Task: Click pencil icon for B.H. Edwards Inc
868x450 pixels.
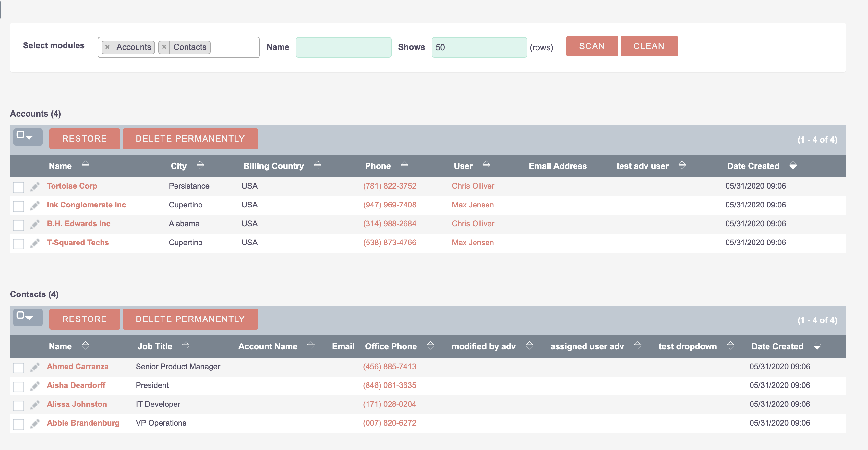Action: tap(35, 224)
